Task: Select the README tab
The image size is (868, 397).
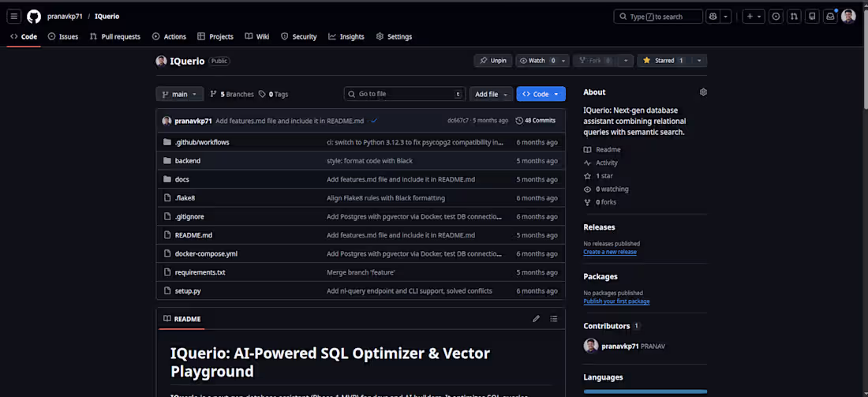Action: (x=182, y=319)
